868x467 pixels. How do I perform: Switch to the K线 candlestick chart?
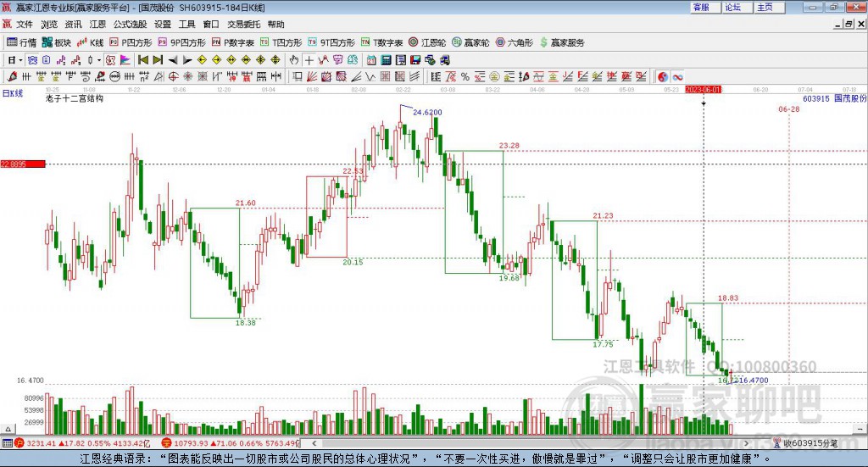point(90,42)
